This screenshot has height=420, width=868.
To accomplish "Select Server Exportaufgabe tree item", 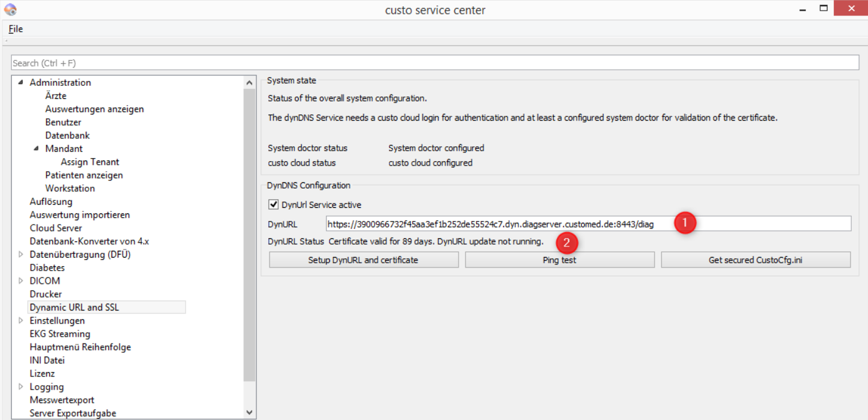I will [x=73, y=413].
